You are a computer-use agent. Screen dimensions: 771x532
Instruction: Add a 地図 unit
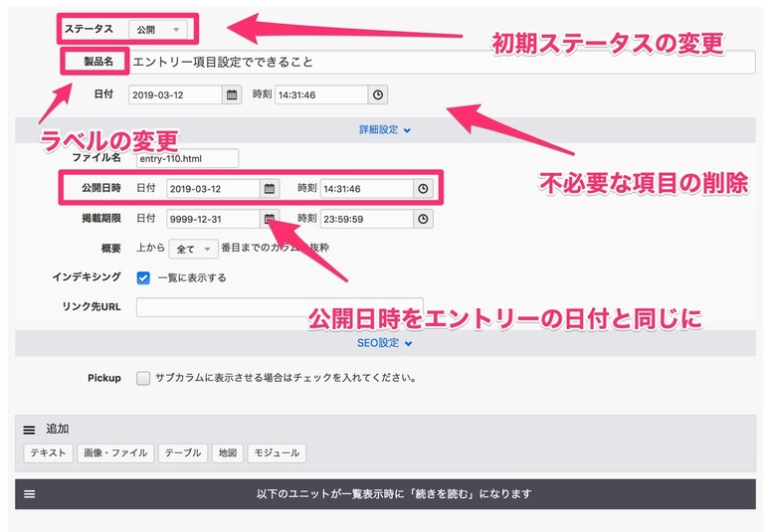click(x=227, y=453)
